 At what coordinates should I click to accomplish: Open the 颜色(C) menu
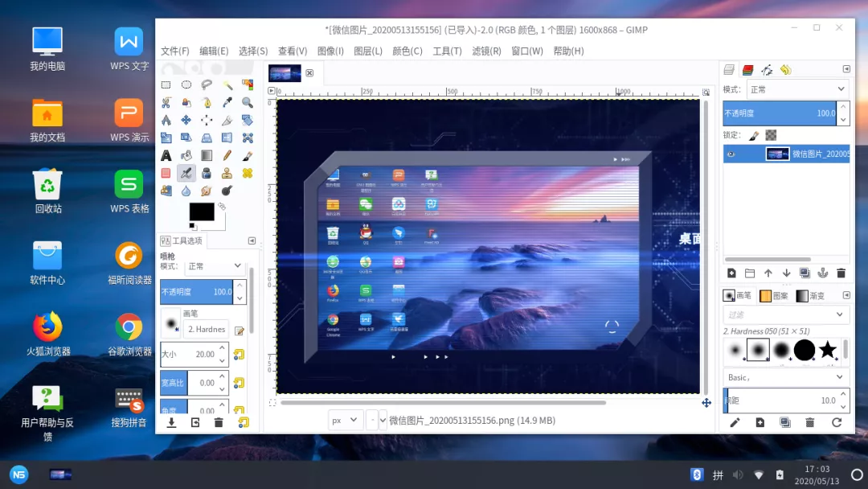click(407, 51)
